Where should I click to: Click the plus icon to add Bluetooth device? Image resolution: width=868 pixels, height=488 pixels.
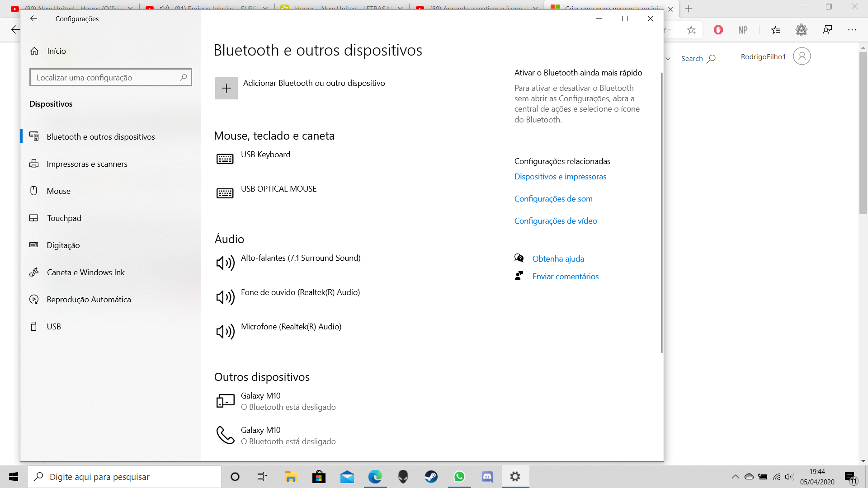[x=226, y=88]
